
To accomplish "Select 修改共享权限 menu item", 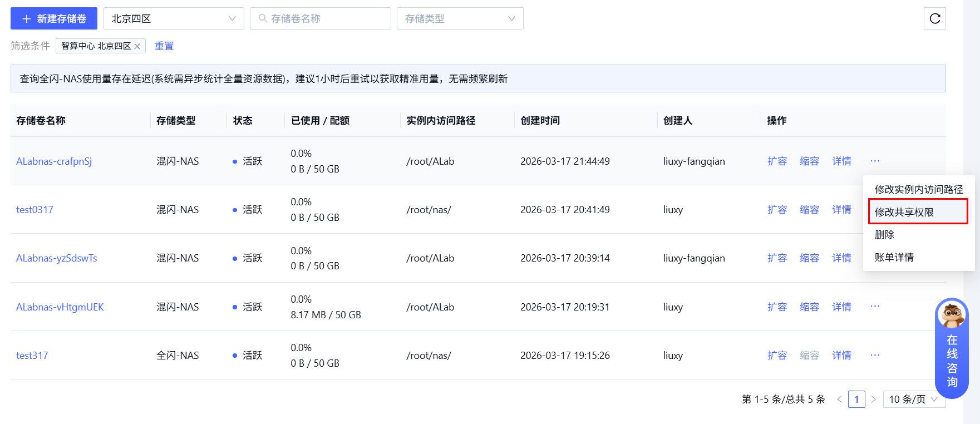I will 918,212.
